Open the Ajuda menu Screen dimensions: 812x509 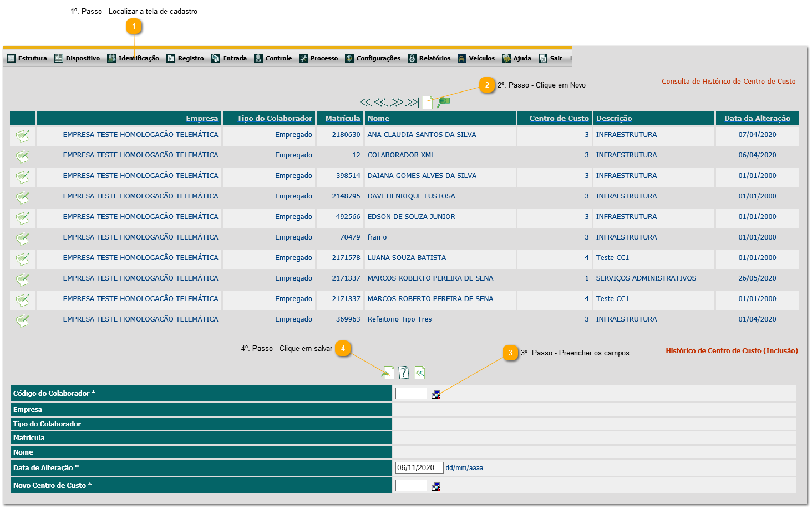point(517,58)
